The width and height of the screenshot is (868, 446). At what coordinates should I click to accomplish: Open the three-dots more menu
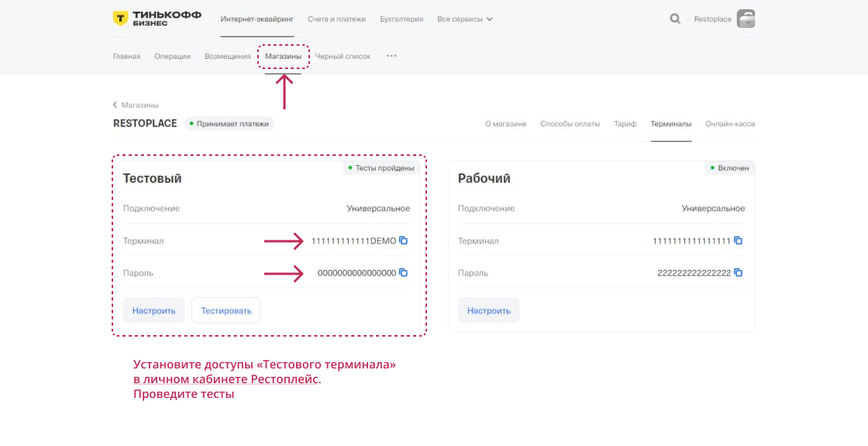click(x=391, y=56)
